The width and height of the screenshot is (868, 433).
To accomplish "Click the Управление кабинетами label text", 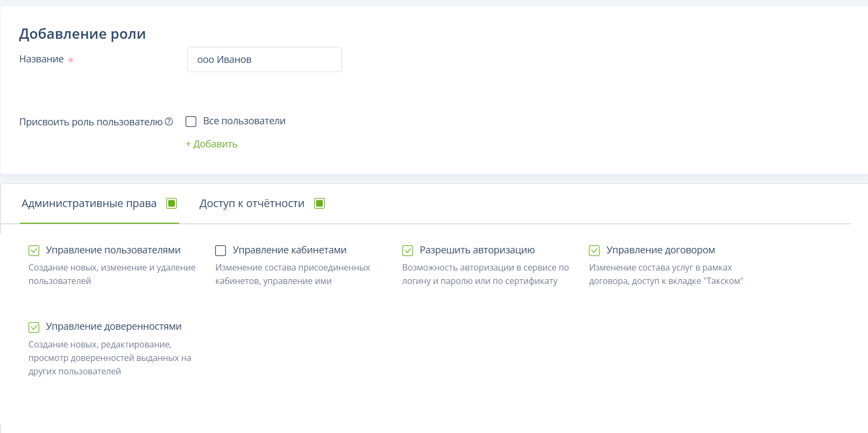I will 289,250.
